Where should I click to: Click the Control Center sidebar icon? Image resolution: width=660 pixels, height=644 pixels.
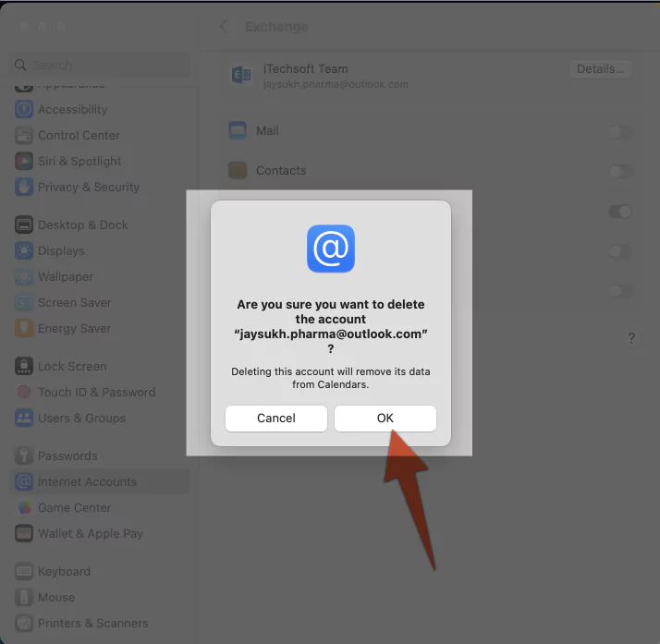click(x=24, y=136)
